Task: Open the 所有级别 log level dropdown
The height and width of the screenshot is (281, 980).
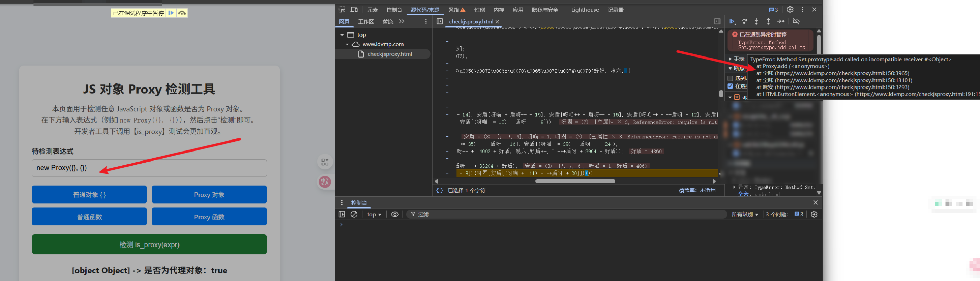Action: [x=745, y=215]
